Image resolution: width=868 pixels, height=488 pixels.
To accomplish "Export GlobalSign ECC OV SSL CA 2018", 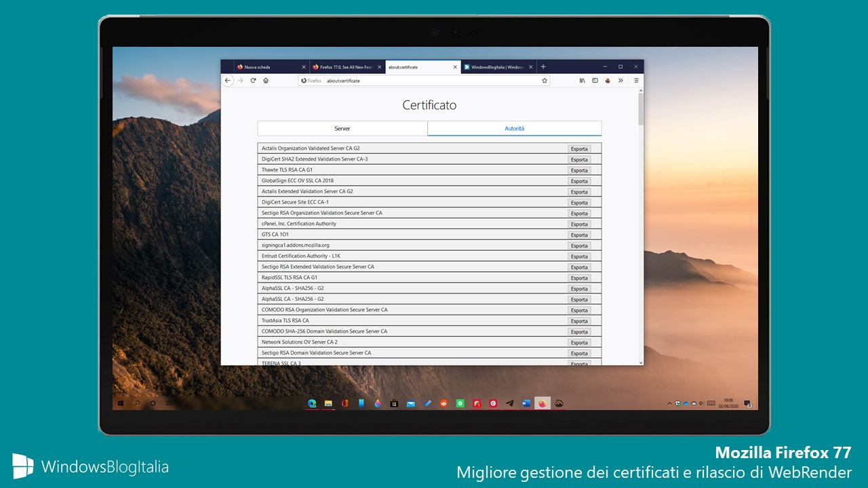I will click(x=579, y=181).
